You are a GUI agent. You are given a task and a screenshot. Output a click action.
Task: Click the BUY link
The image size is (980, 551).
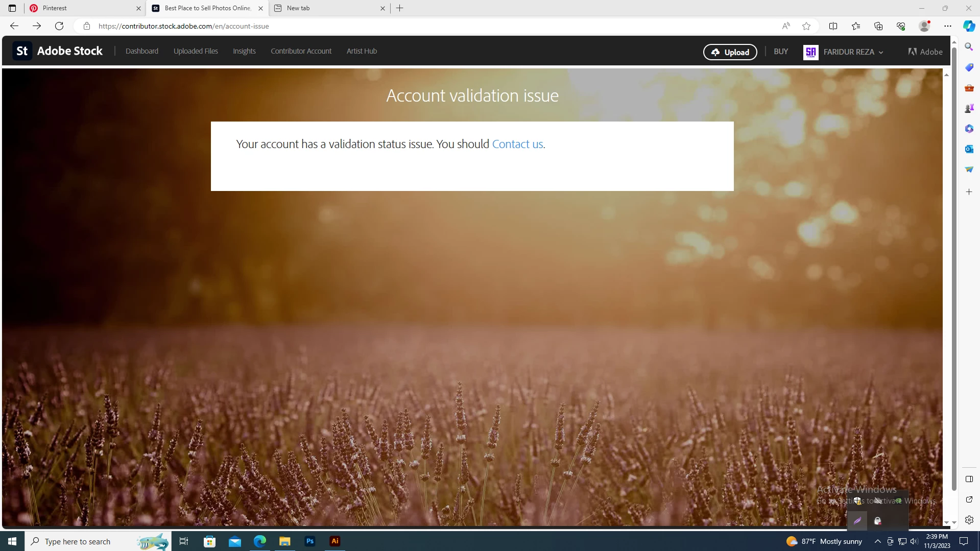[781, 52]
